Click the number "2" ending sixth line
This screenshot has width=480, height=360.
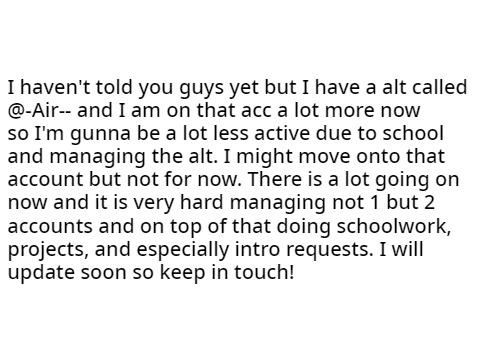click(429, 203)
